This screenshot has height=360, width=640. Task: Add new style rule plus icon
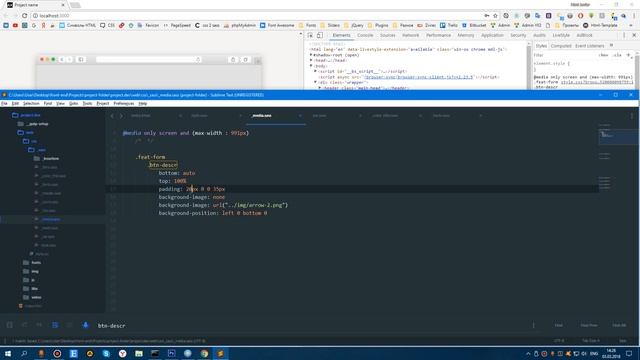point(629,55)
